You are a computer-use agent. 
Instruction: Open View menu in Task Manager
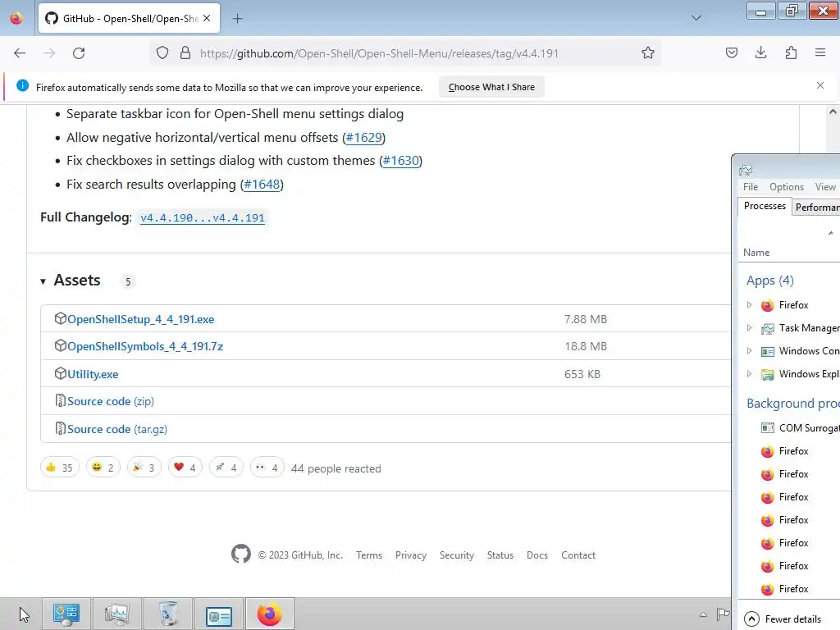click(825, 187)
